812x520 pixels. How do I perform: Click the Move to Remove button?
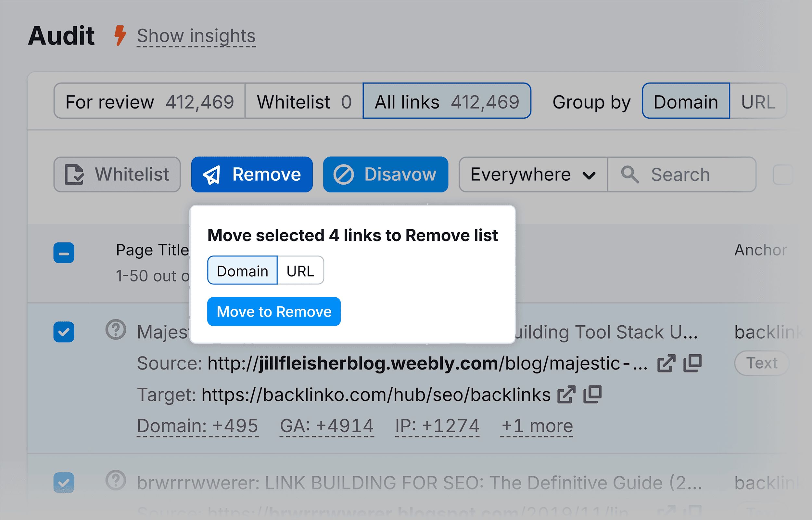pos(273,311)
